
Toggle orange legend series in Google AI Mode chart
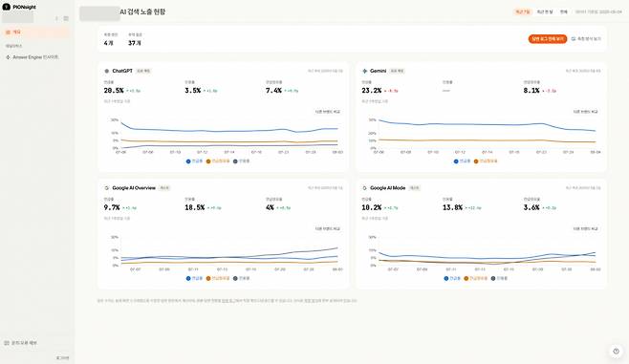point(476,278)
